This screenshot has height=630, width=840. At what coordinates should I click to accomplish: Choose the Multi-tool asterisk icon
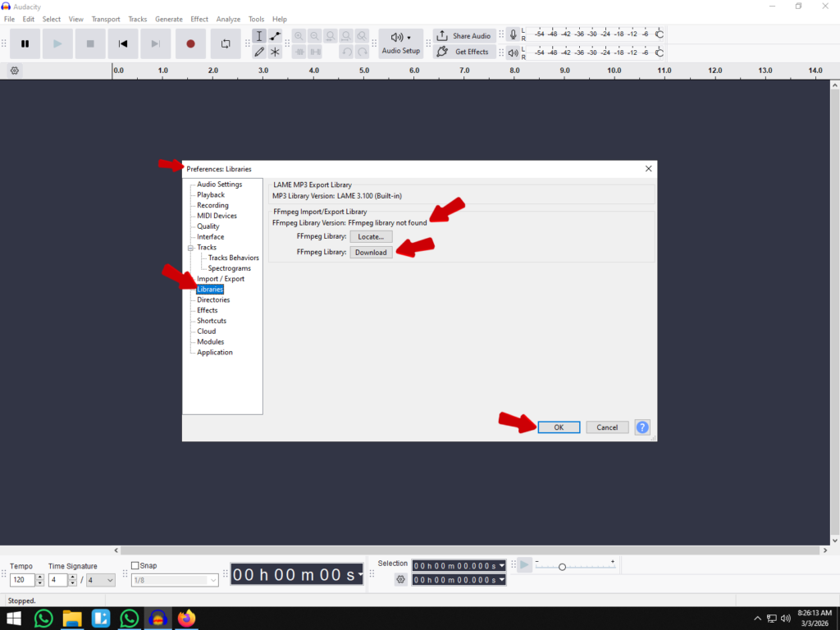pos(275,52)
